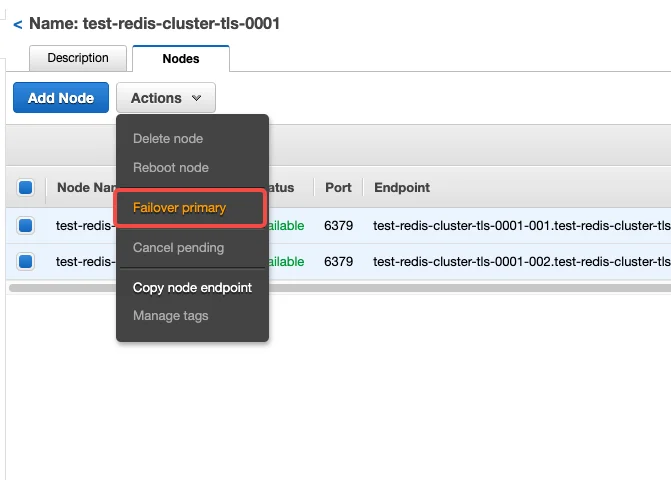671x480 pixels.
Task: Select Failover primary option
Action: 179,208
